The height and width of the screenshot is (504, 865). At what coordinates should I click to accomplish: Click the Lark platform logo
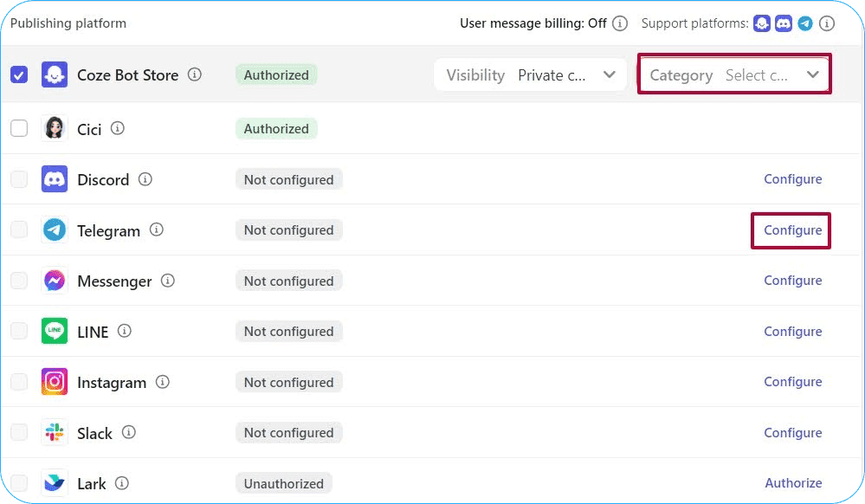pos(54,483)
